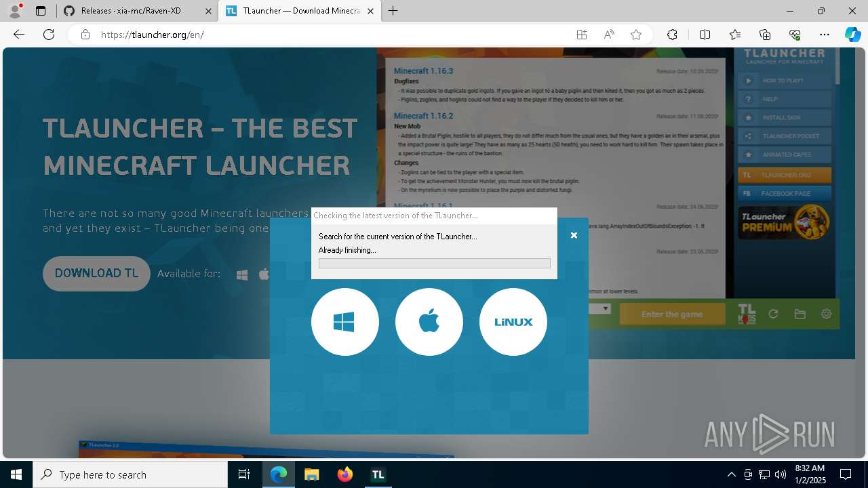The height and width of the screenshot is (488, 868).
Task: Open Windows Start menu
Action: point(16,474)
